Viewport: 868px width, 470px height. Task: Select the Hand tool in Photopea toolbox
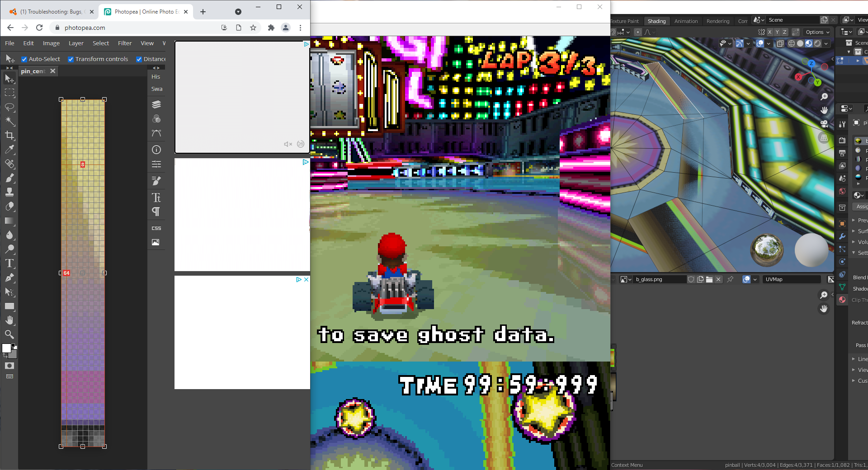coord(9,320)
